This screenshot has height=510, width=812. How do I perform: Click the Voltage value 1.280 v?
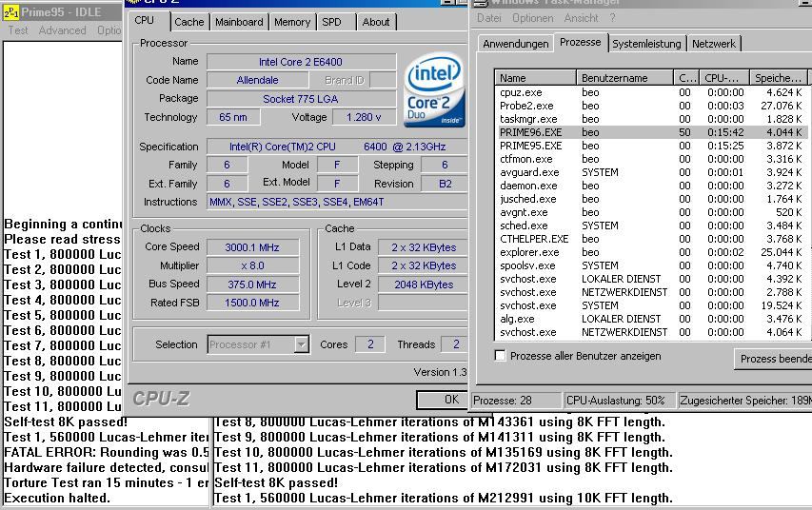(x=364, y=117)
